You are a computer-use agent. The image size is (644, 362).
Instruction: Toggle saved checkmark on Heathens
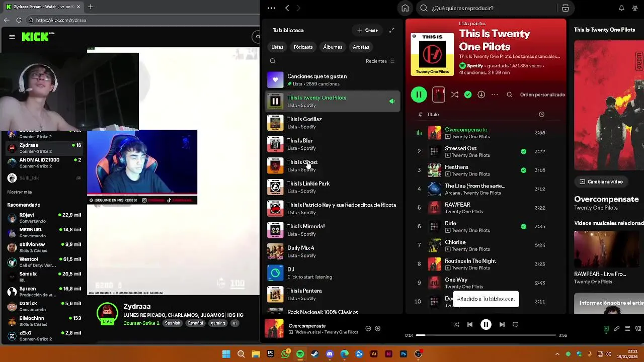[x=523, y=170]
